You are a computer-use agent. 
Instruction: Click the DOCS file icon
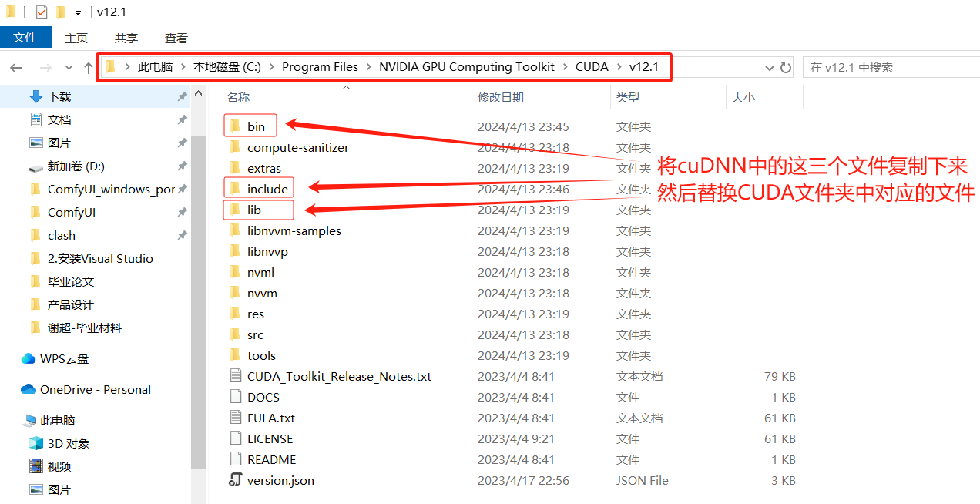pos(235,397)
